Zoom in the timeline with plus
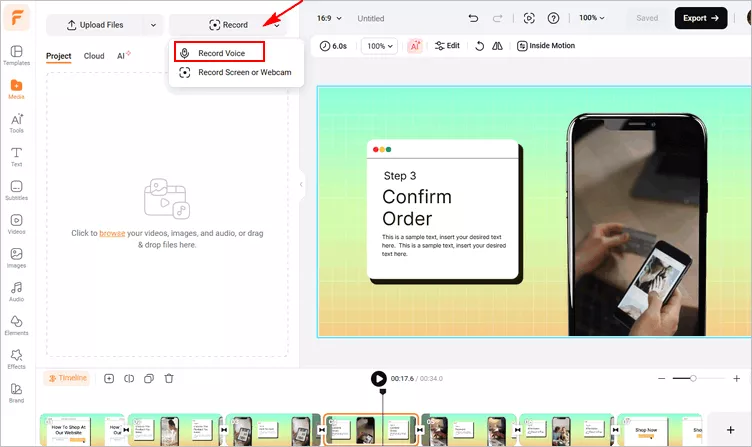Image resolution: width=752 pixels, height=447 pixels. (736, 378)
